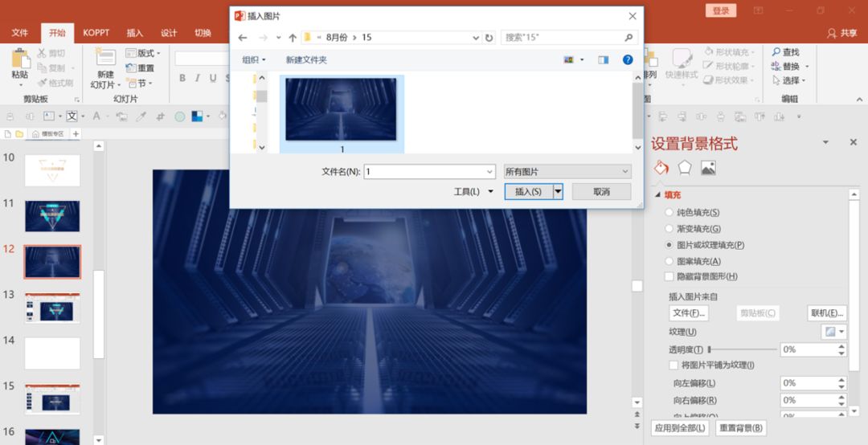Open the Organize (组织) dropdown menu
This screenshot has height=445, width=868.
tap(253, 59)
